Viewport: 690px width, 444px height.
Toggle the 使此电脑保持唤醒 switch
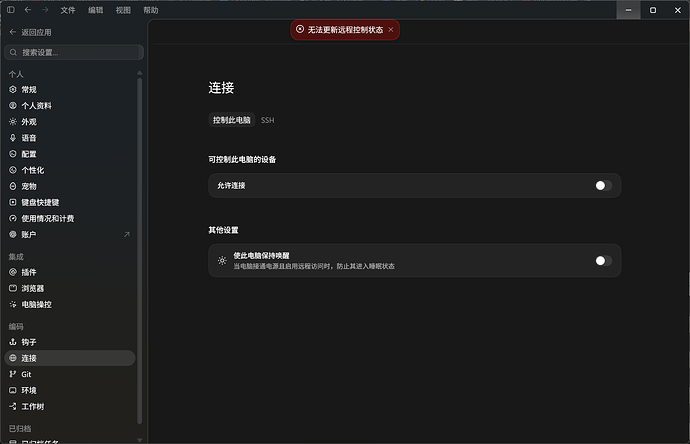[x=603, y=261]
